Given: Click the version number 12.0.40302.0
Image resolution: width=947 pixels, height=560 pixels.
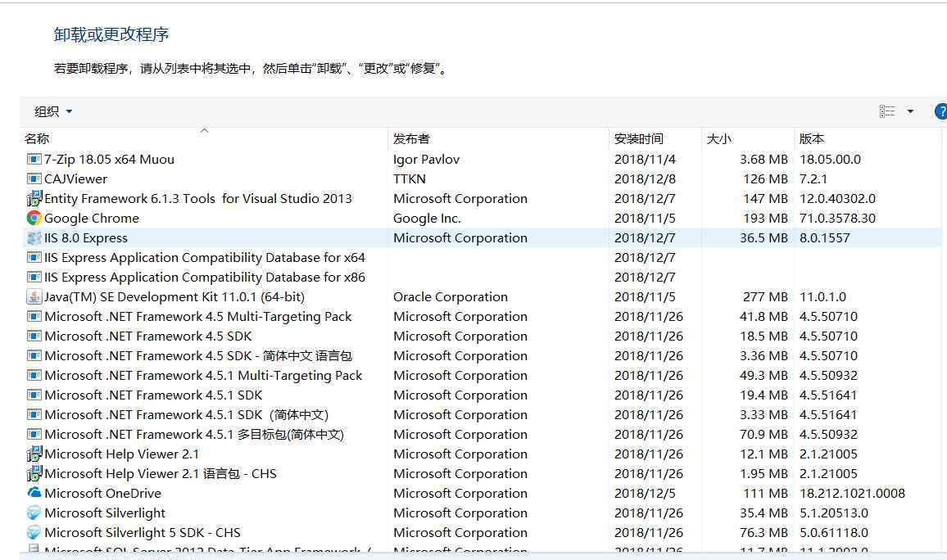Looking at the screenshot, I should [838, 198].
